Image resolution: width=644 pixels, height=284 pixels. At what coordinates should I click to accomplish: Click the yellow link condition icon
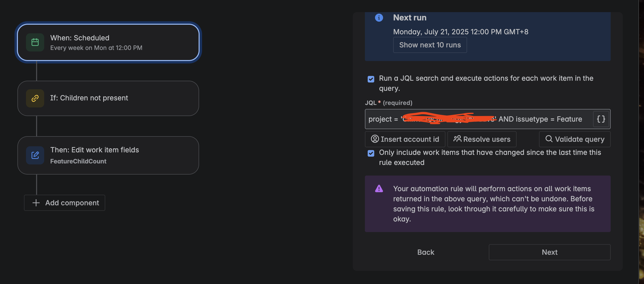35,98
